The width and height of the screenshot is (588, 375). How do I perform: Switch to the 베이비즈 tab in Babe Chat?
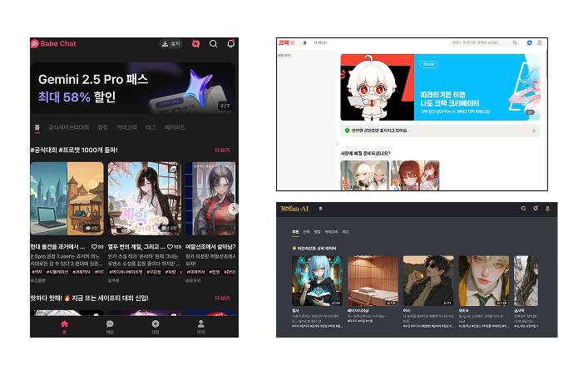click(x=175, y=127)
